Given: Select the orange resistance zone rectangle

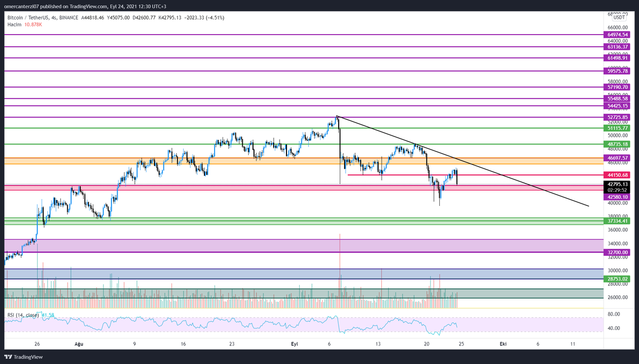Looking at the screenshot, I should click(x=304, y=160).
